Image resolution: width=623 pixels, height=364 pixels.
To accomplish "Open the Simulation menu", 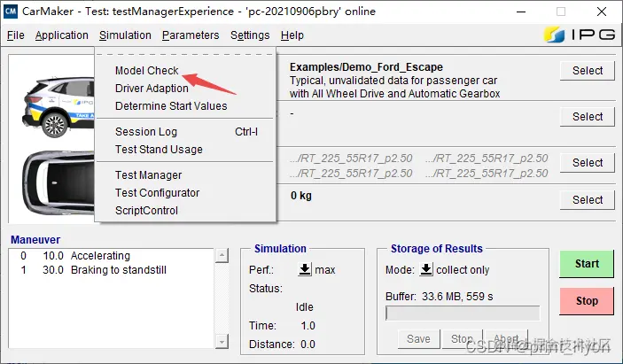I will click(x=125, y=35).
